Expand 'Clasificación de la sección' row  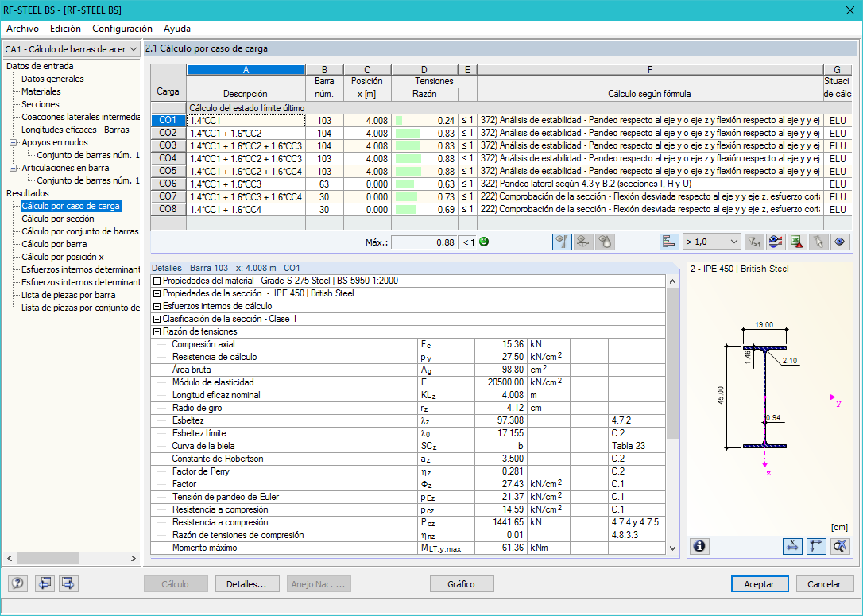coord(157,319)
